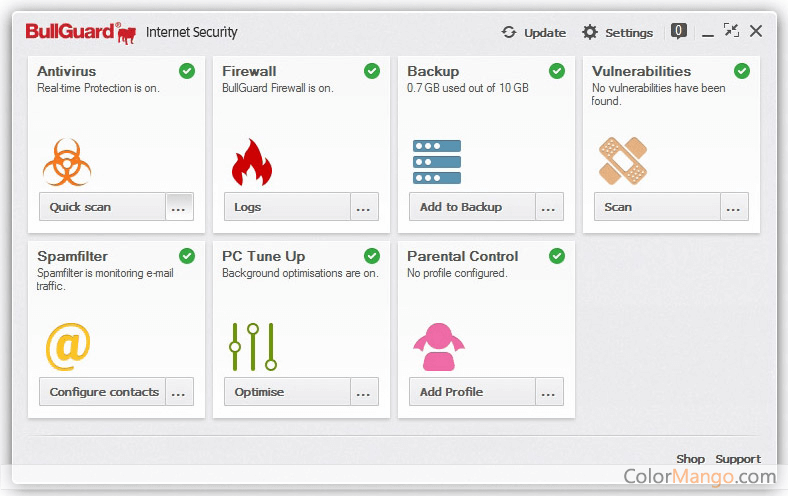Click the Vulnerabilities bandage icon
The image size is (788, 496).
click(x=622, y=162)
